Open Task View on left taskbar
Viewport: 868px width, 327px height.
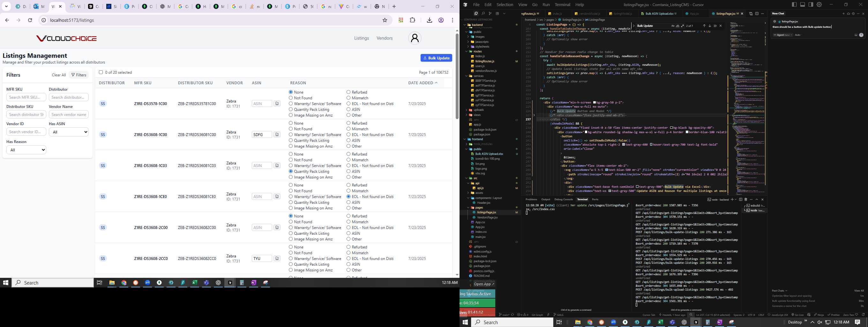[99, 283]
